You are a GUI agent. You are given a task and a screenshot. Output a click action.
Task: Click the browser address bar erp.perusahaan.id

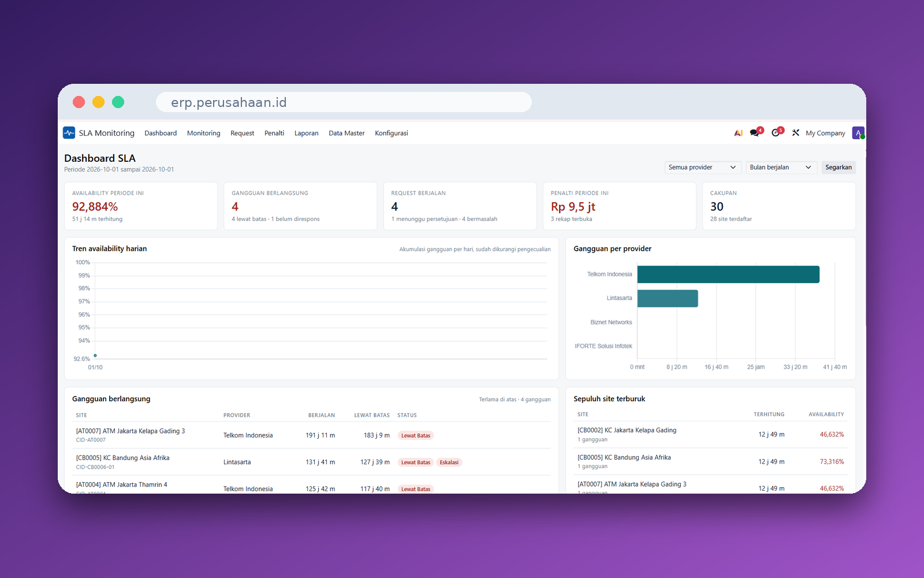[344, 102]
